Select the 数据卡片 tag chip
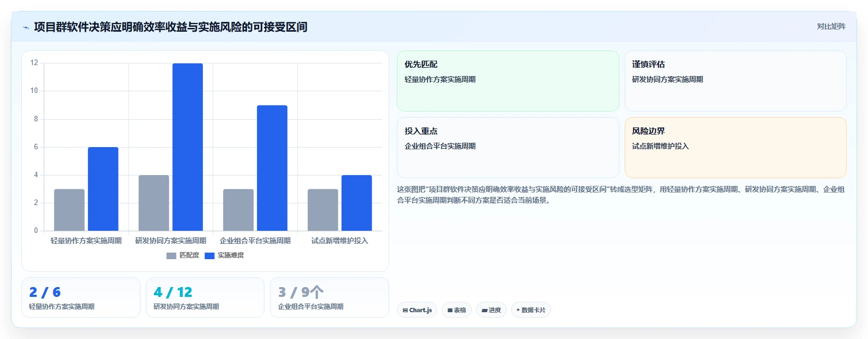The height and width of the screenshot is (339, 868). click(531, 310)
